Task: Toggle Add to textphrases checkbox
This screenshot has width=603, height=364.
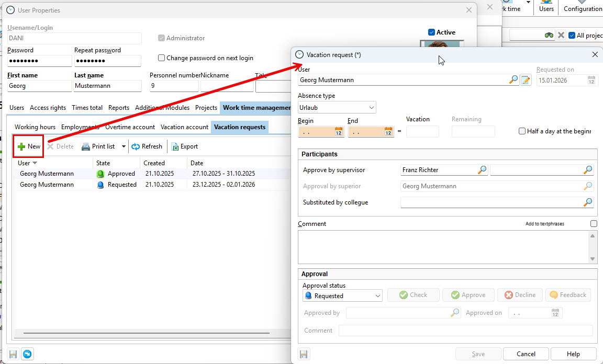Action: [593, 224]
